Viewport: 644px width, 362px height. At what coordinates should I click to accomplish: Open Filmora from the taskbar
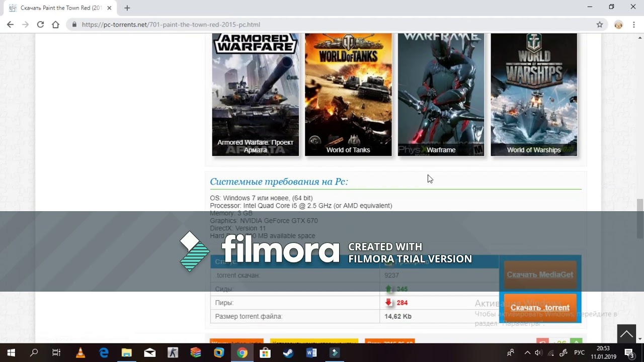point(335,353)
